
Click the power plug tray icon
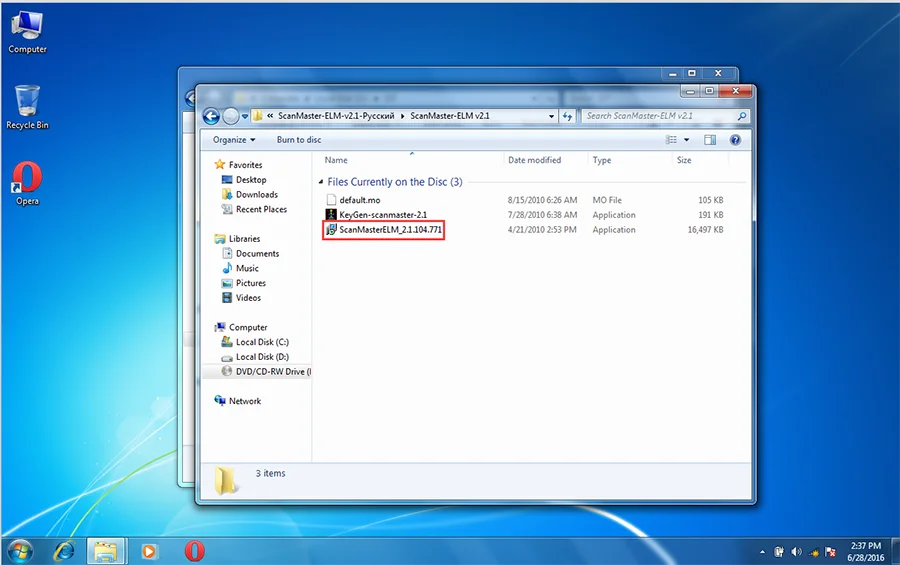coord(778,552)
